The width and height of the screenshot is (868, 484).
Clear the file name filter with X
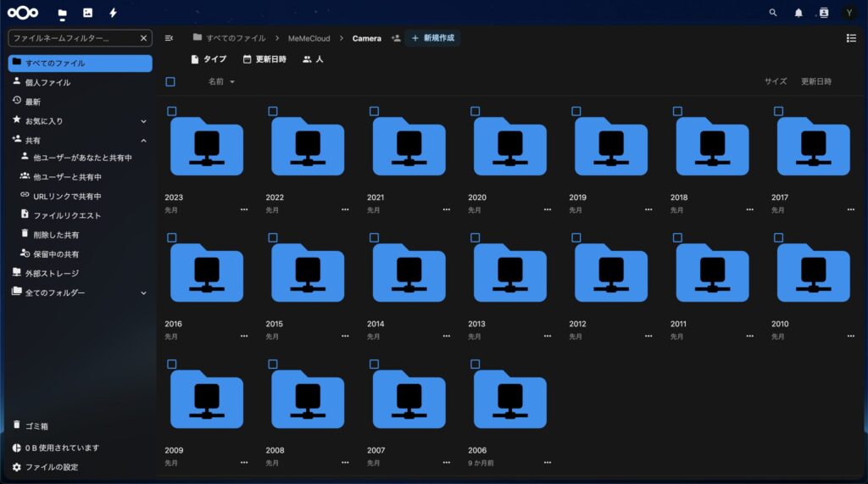tap(143, 38)
